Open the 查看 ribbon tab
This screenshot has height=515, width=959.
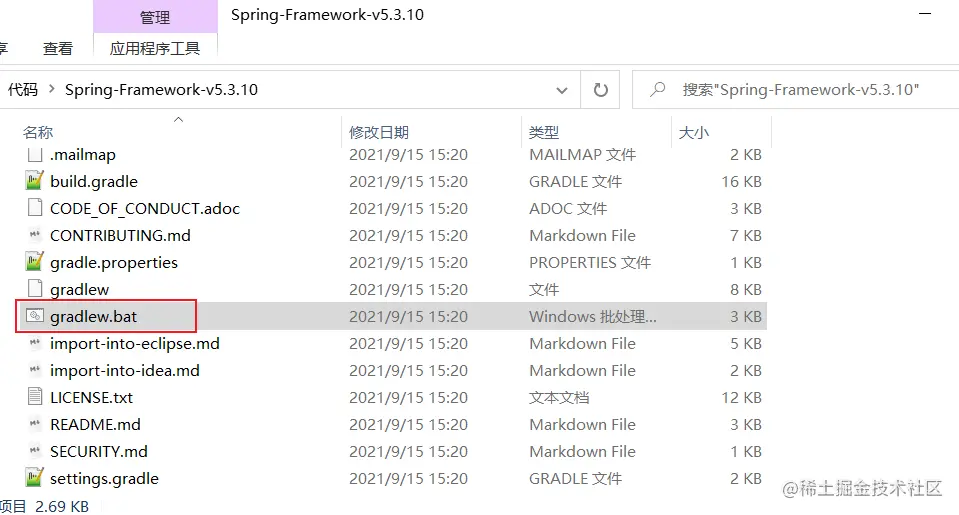tap(58, 48)
